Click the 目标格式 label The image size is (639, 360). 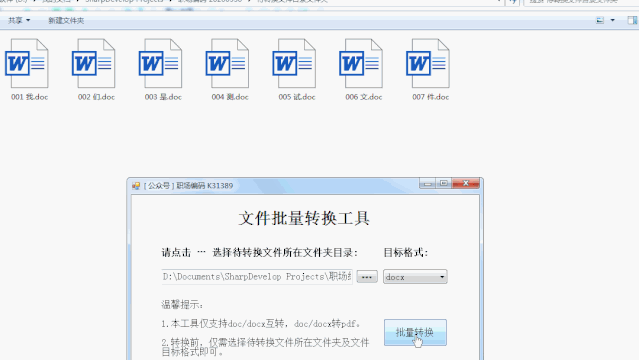point(405,253)
